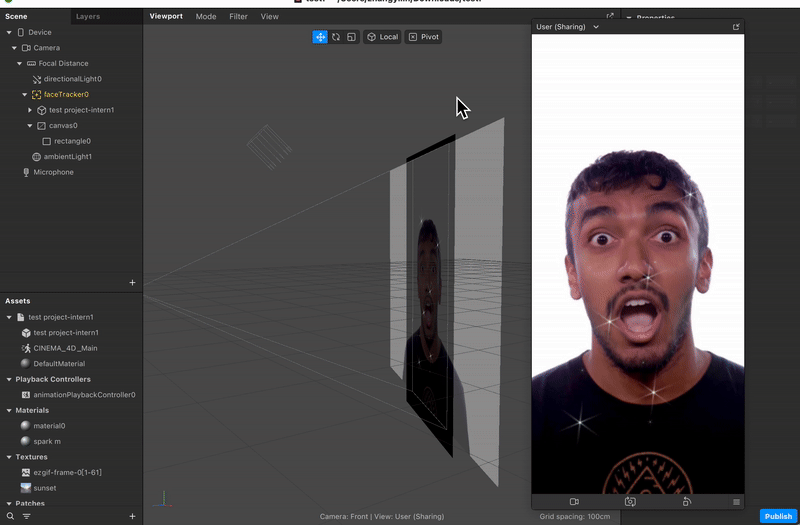Click the faceTracker0 tracker icon
This screenshot has width=800, height=525.
click(36, 94)
